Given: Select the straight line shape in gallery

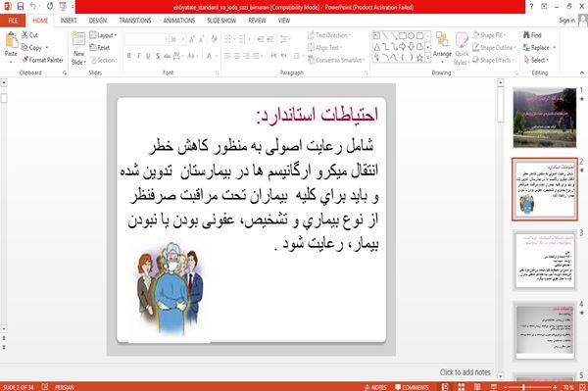Looking at the screenshot, I should click(x=385, y=35).
